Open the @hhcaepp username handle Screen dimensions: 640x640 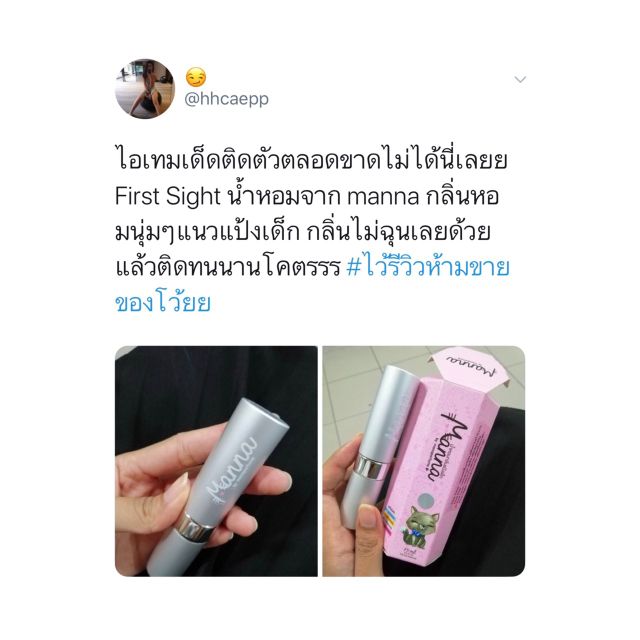(x=227, y=99)
